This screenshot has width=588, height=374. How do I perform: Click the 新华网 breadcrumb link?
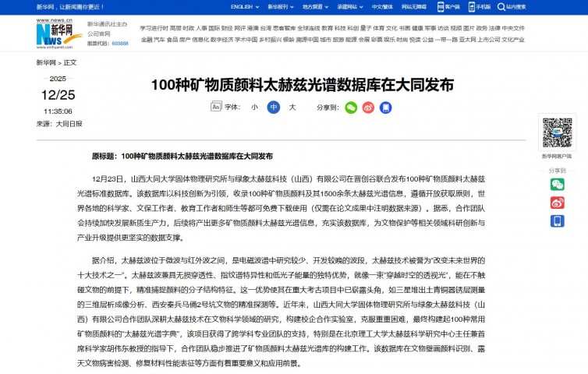click(46, 62)
